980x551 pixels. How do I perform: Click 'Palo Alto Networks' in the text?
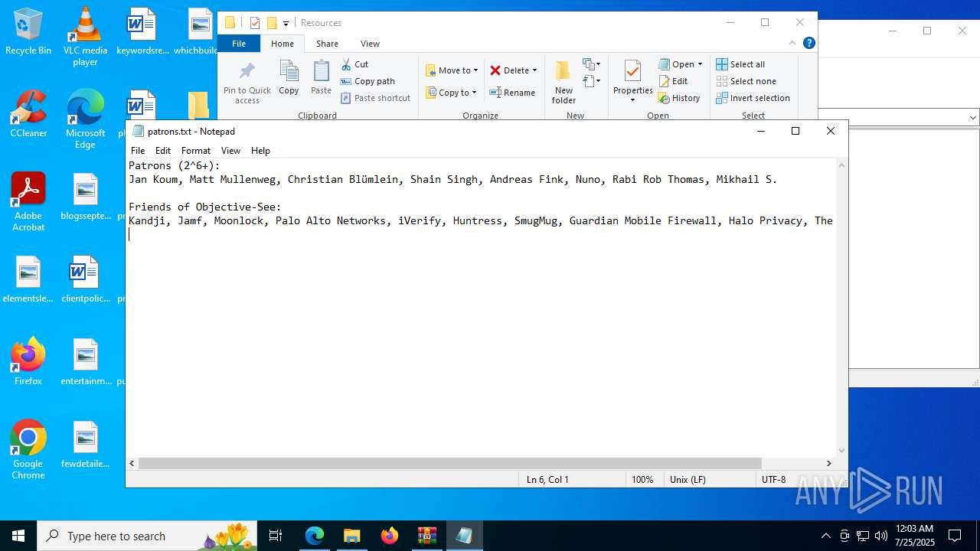330,220
